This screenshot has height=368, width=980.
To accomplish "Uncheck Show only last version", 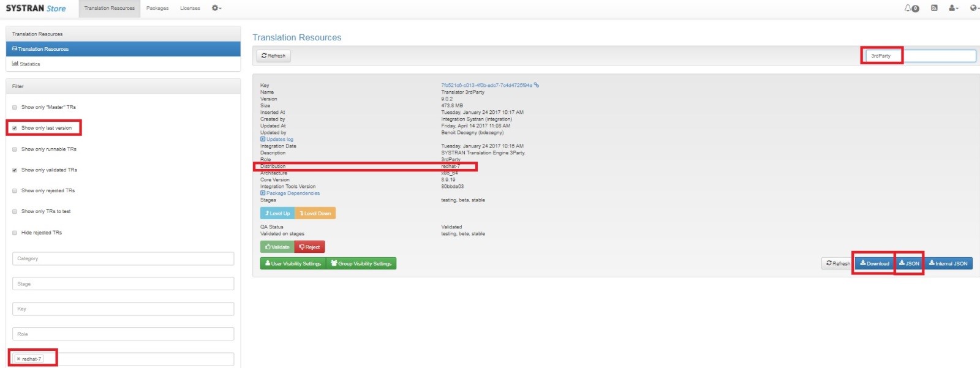I will click(x=15, y=128).
